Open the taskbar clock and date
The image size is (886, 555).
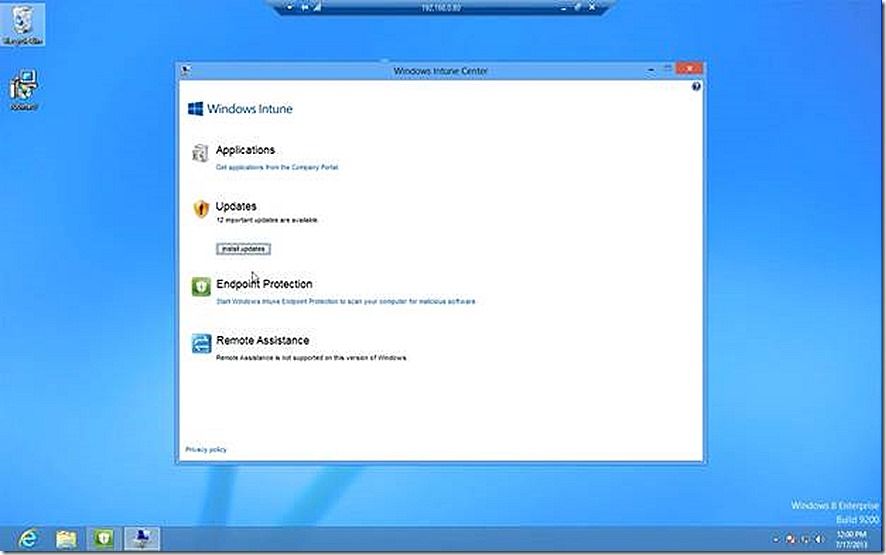click(852, 539)
